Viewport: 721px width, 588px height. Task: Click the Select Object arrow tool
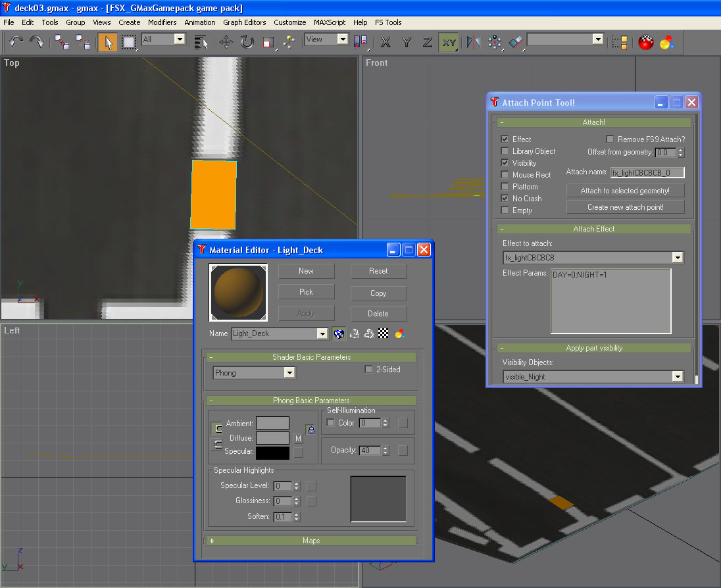[108, 42]
